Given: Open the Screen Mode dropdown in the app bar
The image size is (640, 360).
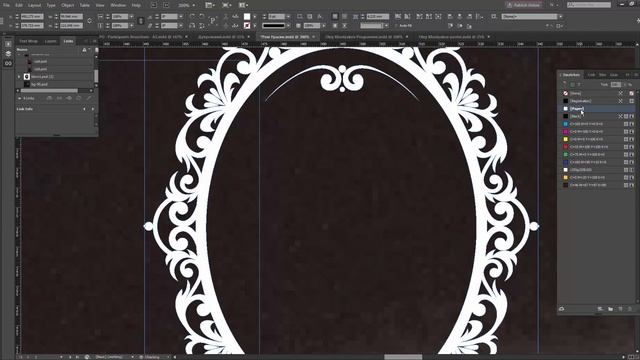Looking at the screenshot, I should (x=226, y=5).
